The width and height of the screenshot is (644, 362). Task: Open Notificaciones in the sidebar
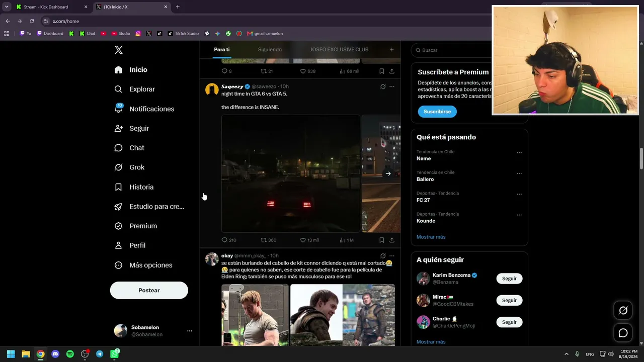pyautogui.click(x=144, y=109)
